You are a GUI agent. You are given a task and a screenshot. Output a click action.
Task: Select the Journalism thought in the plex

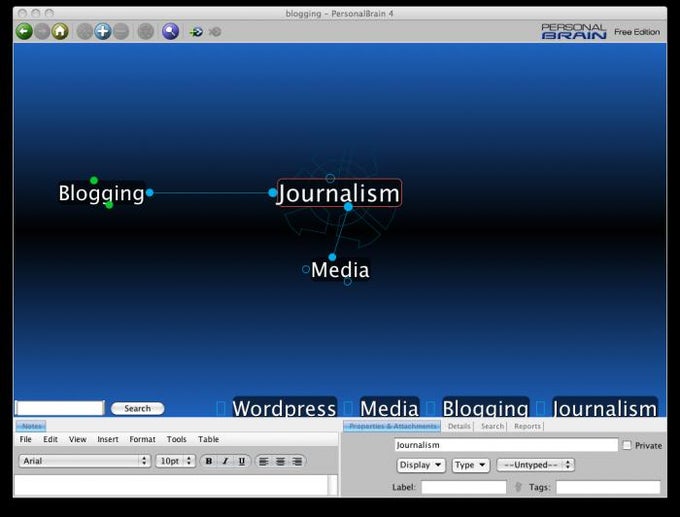click(x=339, y=193)
